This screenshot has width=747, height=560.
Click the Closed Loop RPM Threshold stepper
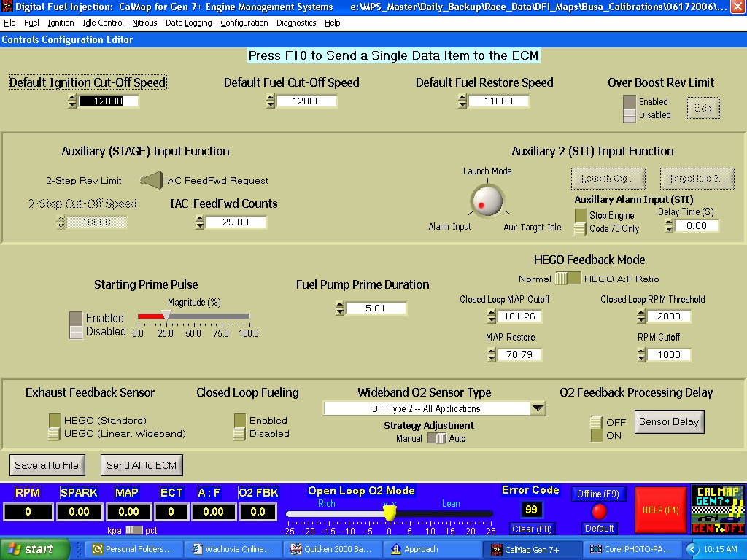(640, 316)
